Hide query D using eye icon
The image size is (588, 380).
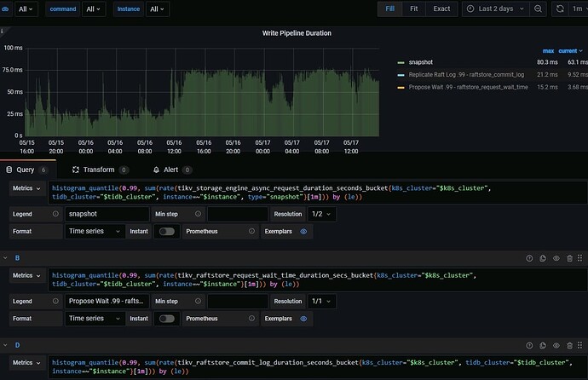click(556, 347)
